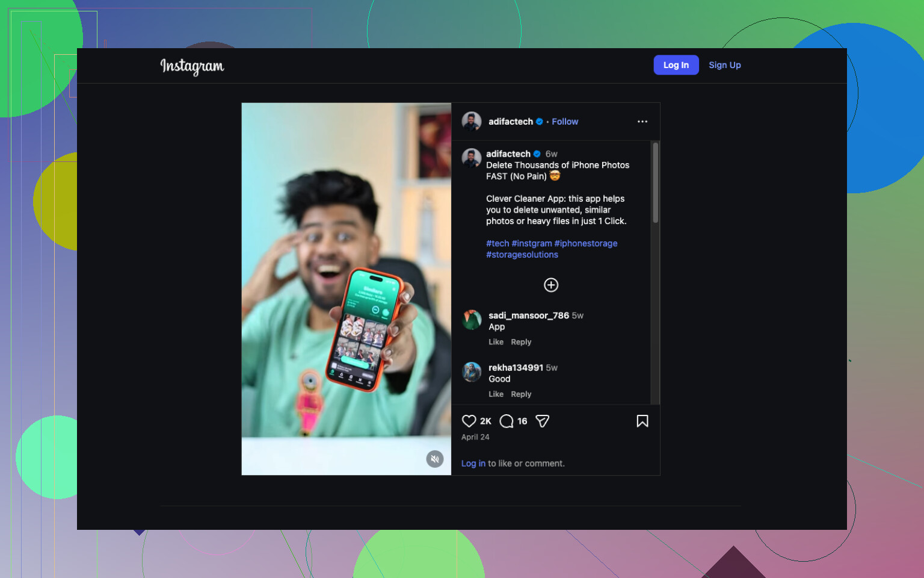Screen dimensions: 924x578
Task: Click the verified badge in post header
Action: coord(540,122)
